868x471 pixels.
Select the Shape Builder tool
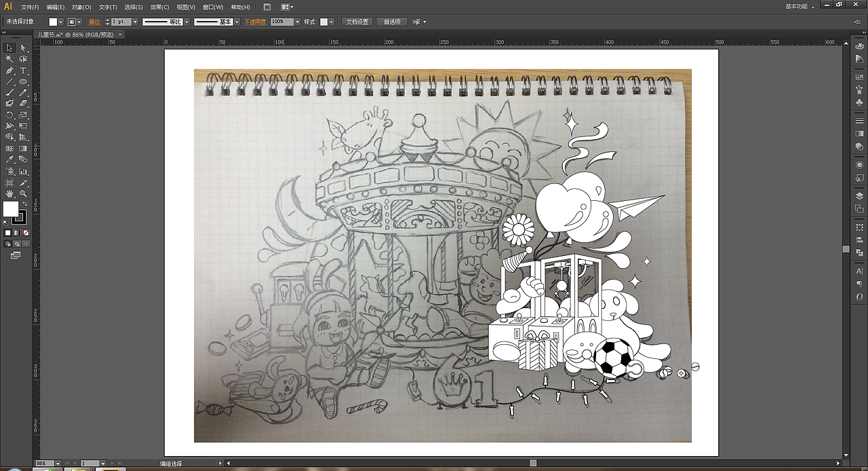(x=9, y=137)
